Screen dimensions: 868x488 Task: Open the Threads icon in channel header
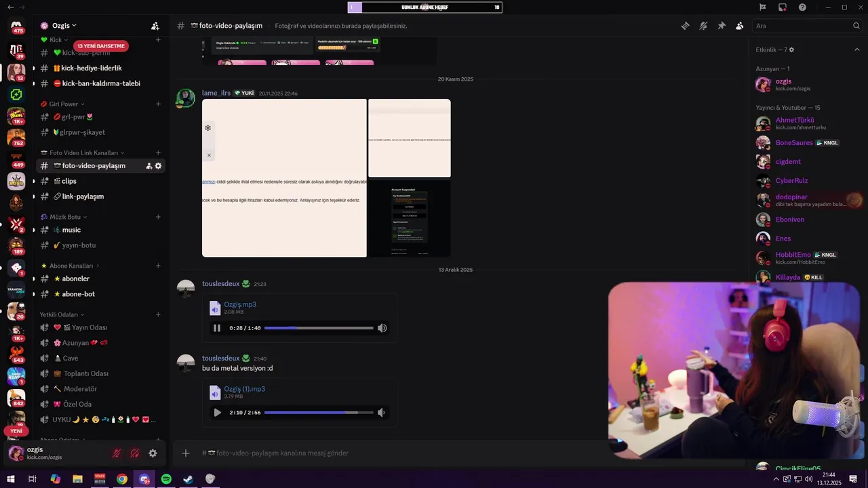point(686,26)
